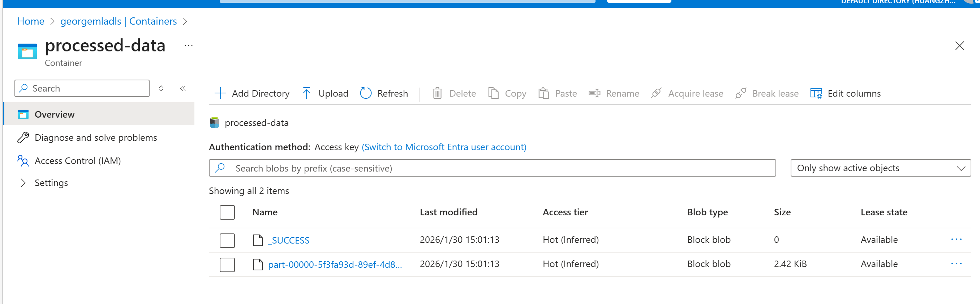Refresh the blob list
This screenshot has height=304, width=980.
384,93
